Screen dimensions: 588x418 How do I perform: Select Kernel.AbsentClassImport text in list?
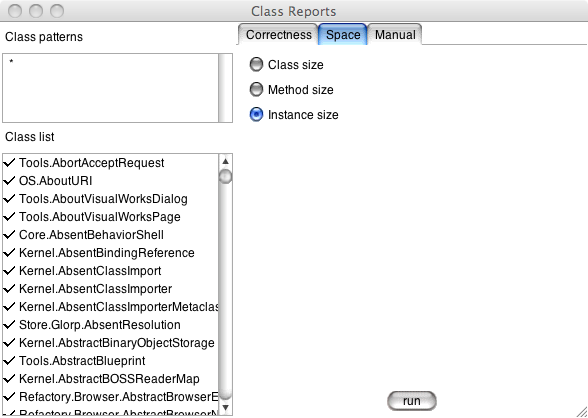point(90,271)
